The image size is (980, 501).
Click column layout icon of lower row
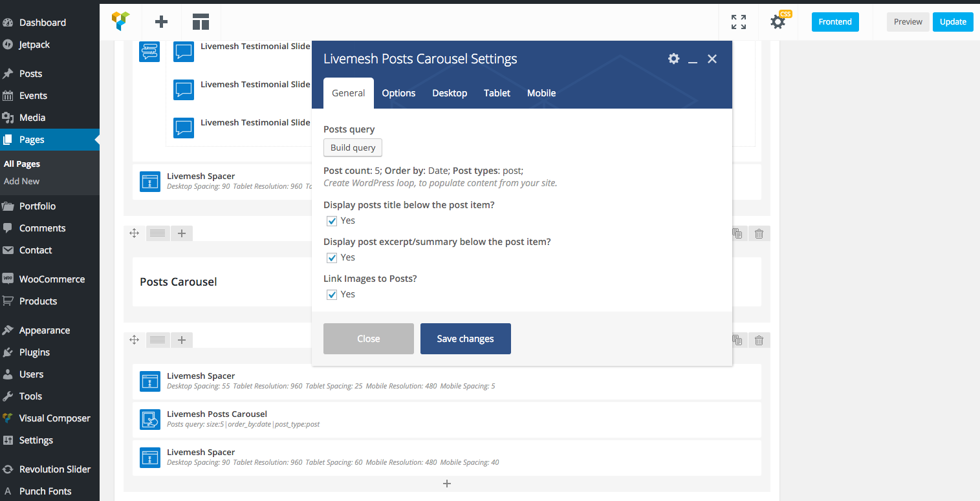pos(158,340)
